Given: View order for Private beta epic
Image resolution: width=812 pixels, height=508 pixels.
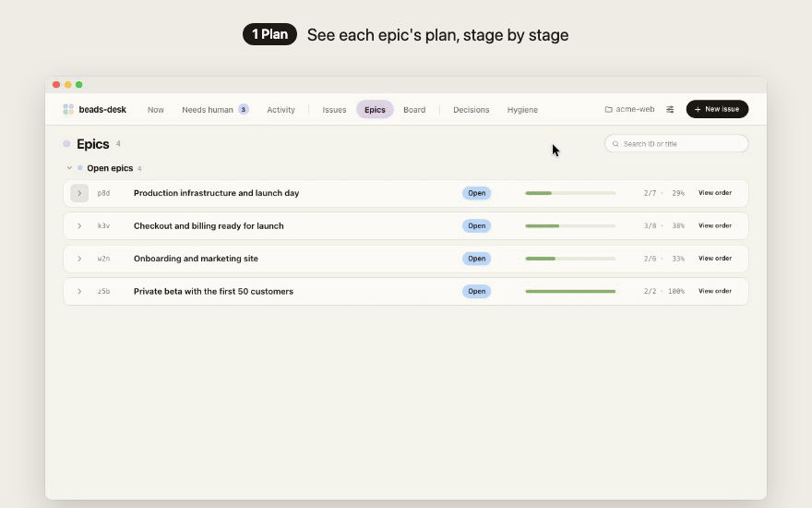Looking at the screenshot, I should (x=714, y=291).
